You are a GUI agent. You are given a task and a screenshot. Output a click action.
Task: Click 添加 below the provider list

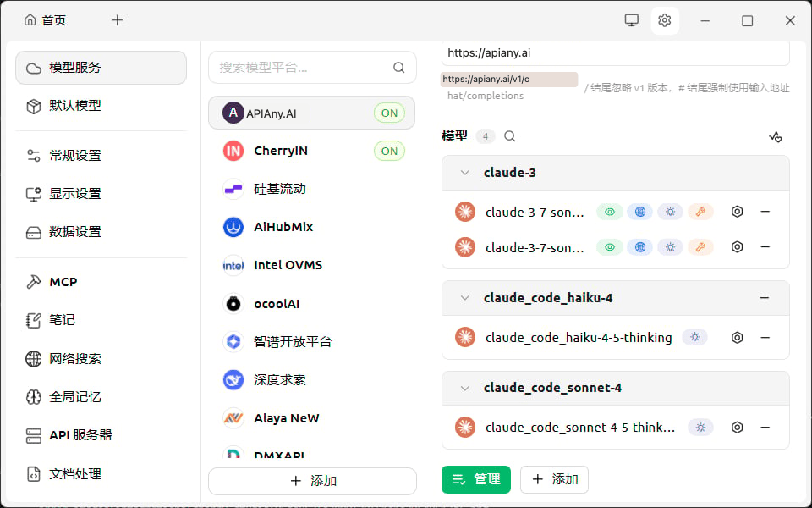coord(312,481)
